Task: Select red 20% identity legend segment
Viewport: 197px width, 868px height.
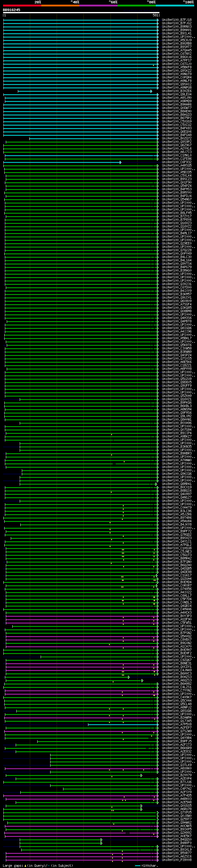Action: click(x=22, y=6)
